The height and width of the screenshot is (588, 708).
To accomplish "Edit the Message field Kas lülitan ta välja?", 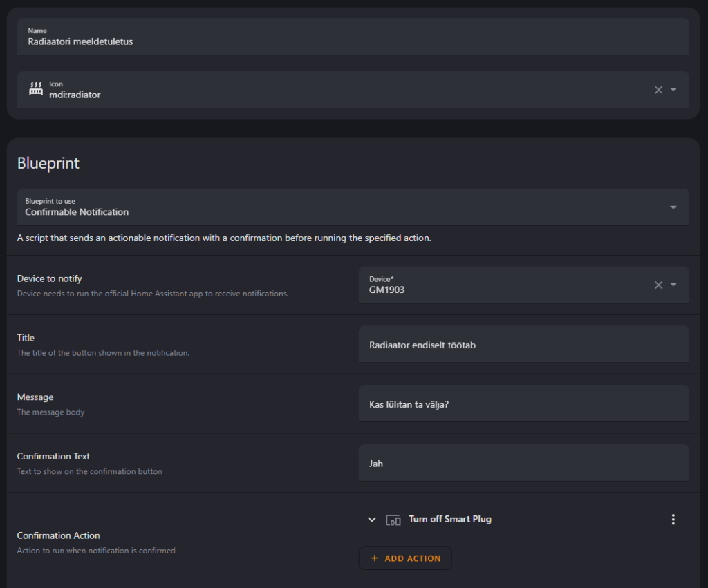I will point(524,404).
